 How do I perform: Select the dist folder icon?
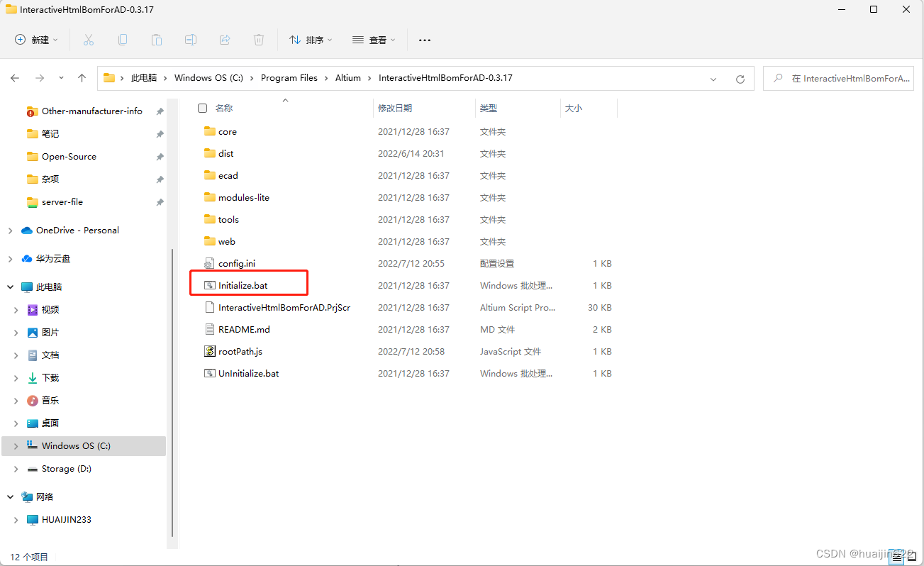(x=209, y=153)
